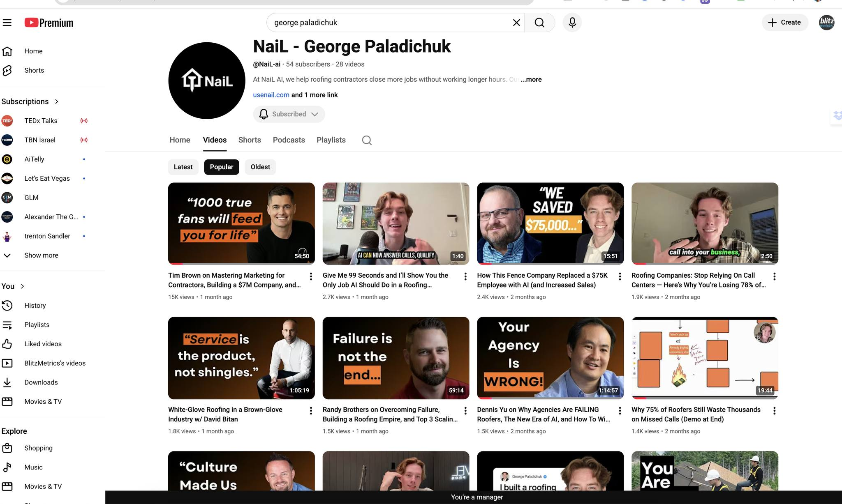Select the Oldest sort chip
Viewport: 842px width, 504px height.
tap(260, 167)
